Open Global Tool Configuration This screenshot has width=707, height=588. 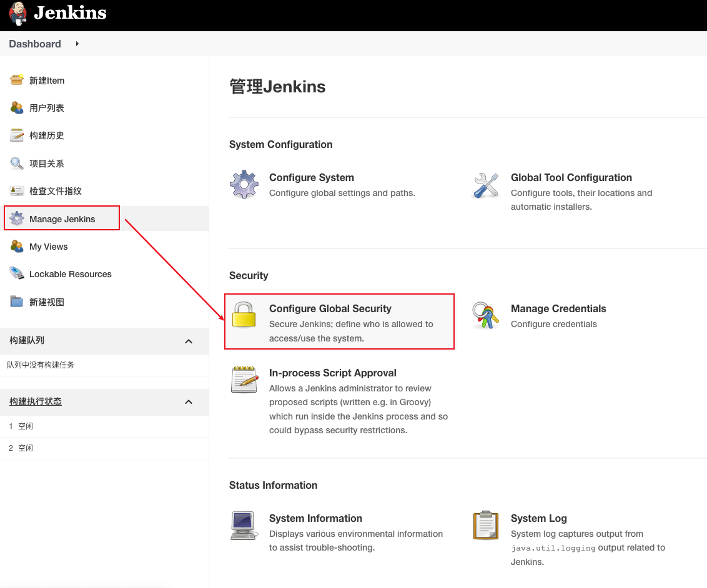(x=571, y=177)
